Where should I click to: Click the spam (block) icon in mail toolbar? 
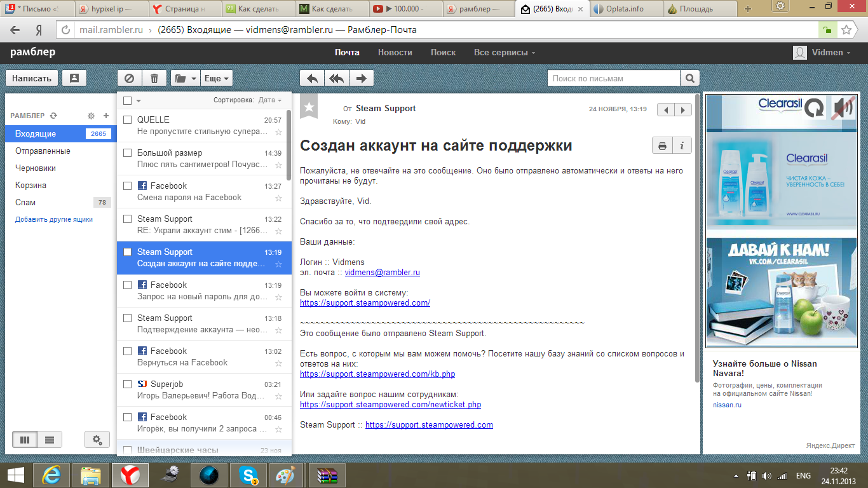[x=130, y=78]
